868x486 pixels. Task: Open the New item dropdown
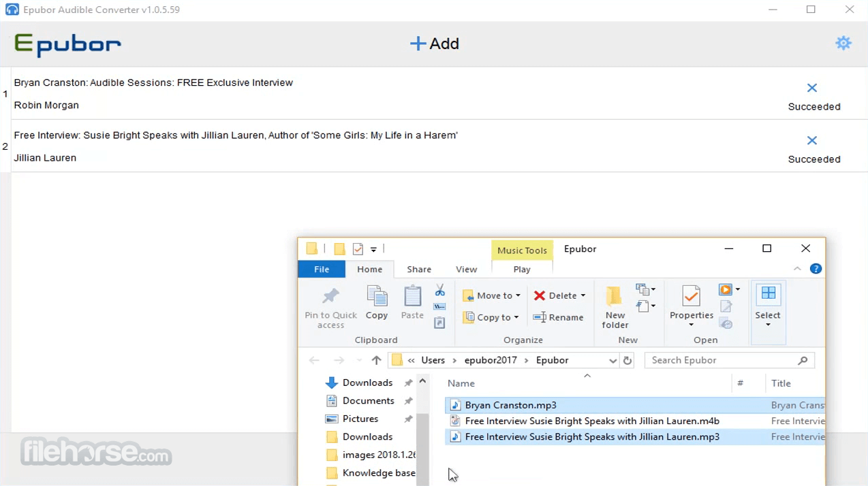[645, 290]
